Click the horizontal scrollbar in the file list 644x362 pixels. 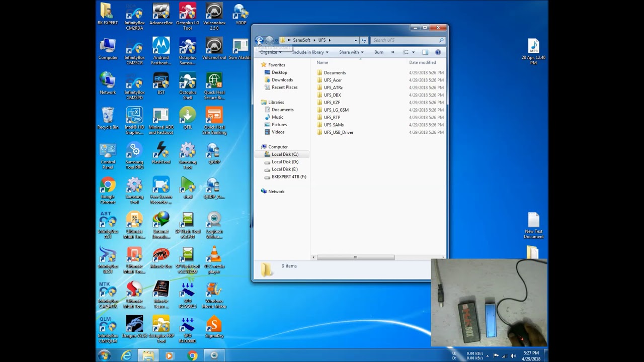[355, 257]
